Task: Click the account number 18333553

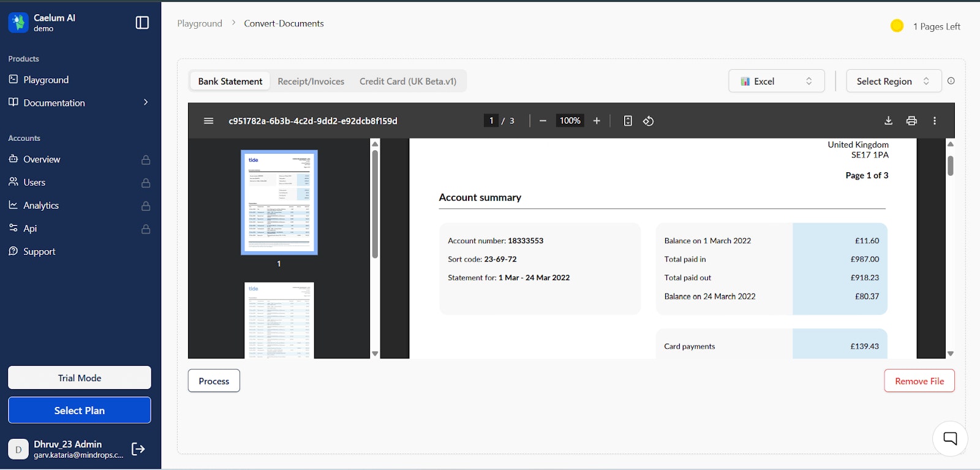Action: tap(526, 241)
